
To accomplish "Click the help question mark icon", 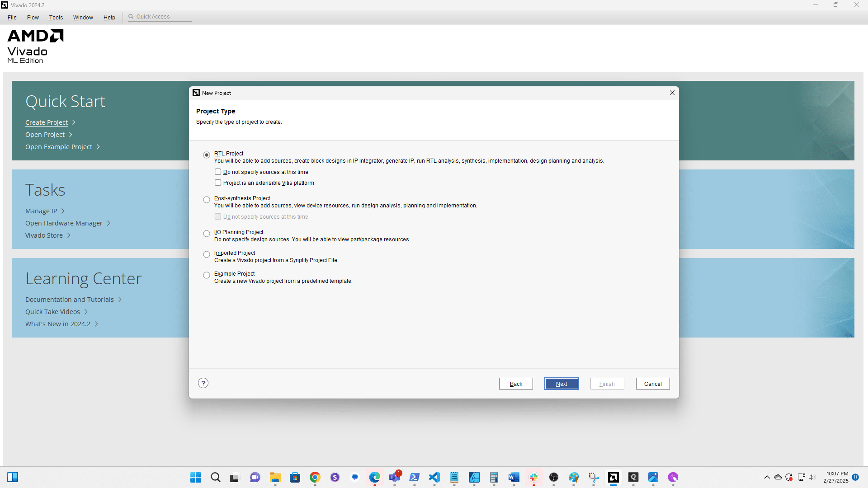I will click(203, 383).
